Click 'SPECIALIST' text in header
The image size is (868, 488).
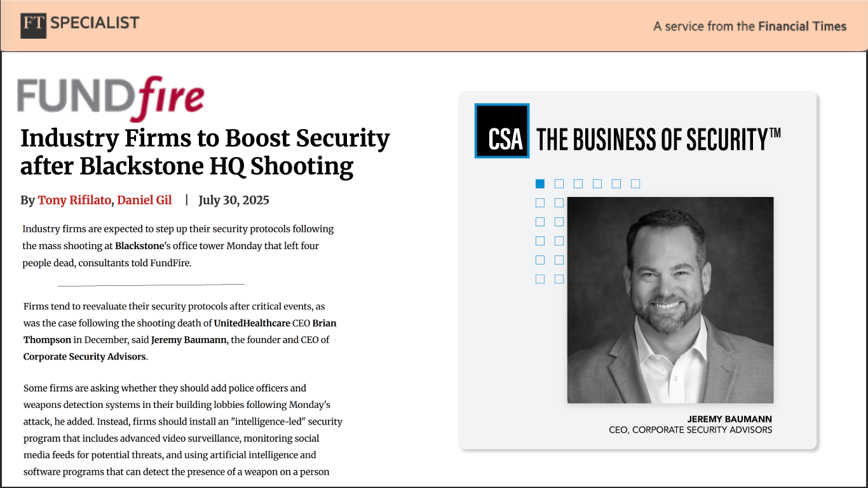point(95,24)
